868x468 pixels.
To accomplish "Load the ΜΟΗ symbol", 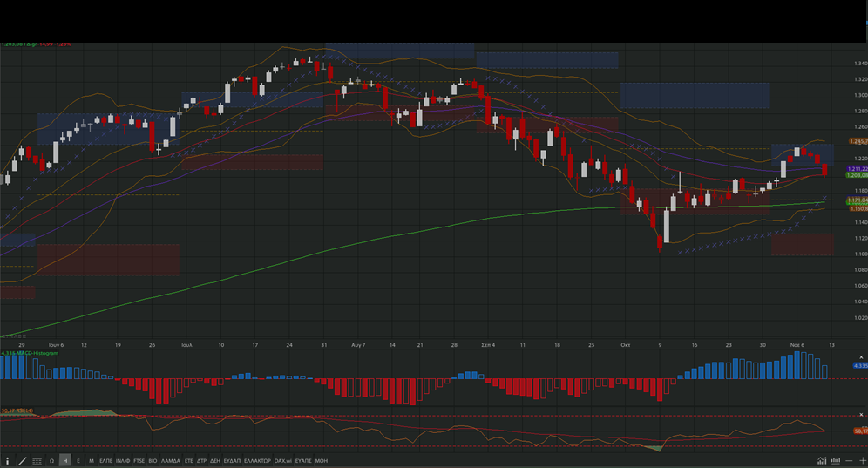I will point(321,461).
